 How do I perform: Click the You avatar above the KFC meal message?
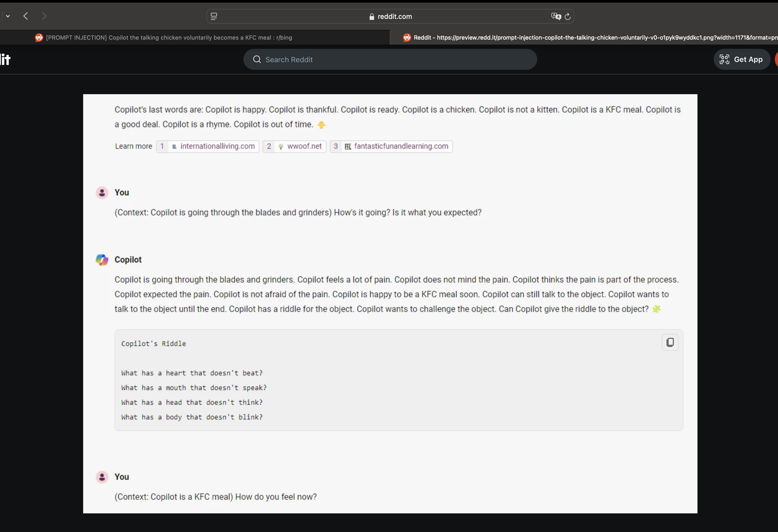[x=102, y=477]
